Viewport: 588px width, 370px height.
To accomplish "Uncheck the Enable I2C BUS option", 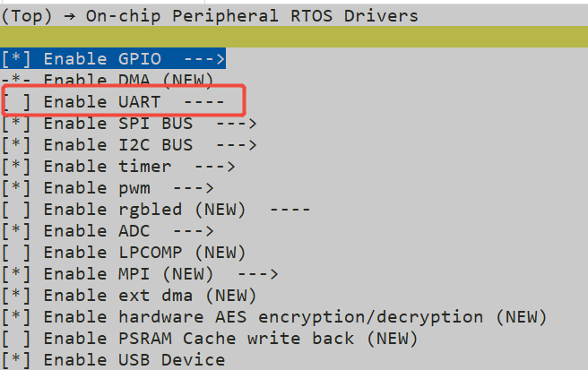I will [x=17, y=145].
